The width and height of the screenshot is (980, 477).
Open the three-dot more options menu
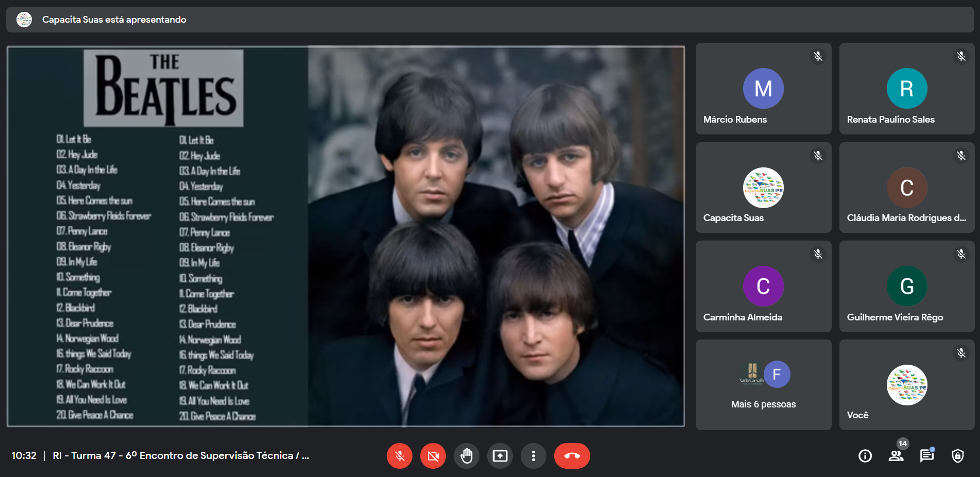534,456
